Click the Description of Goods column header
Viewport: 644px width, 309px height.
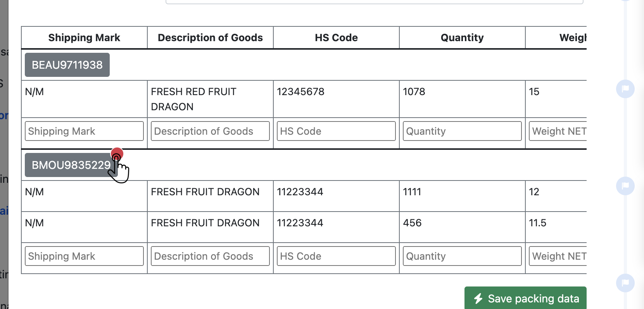click(x=210, y=38)
